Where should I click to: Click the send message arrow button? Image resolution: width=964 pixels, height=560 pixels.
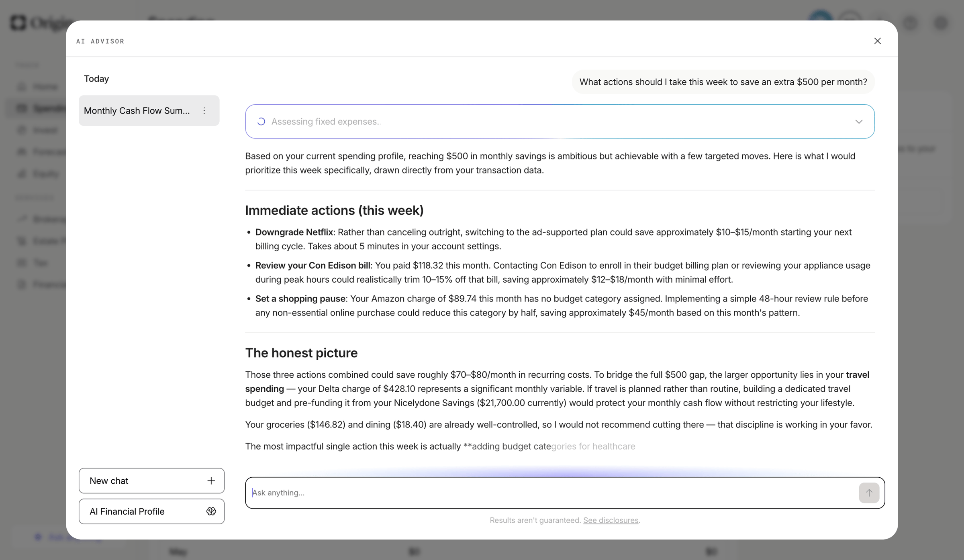(869, 493)
